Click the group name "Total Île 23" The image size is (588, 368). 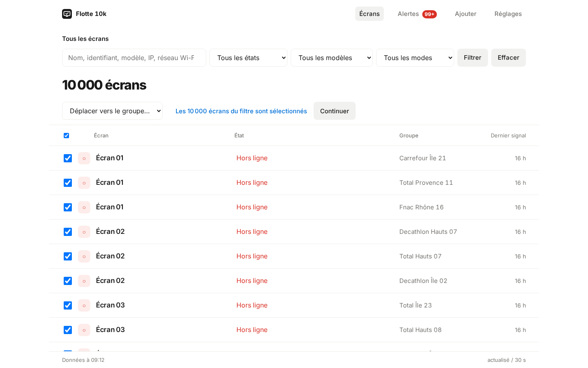415,305
